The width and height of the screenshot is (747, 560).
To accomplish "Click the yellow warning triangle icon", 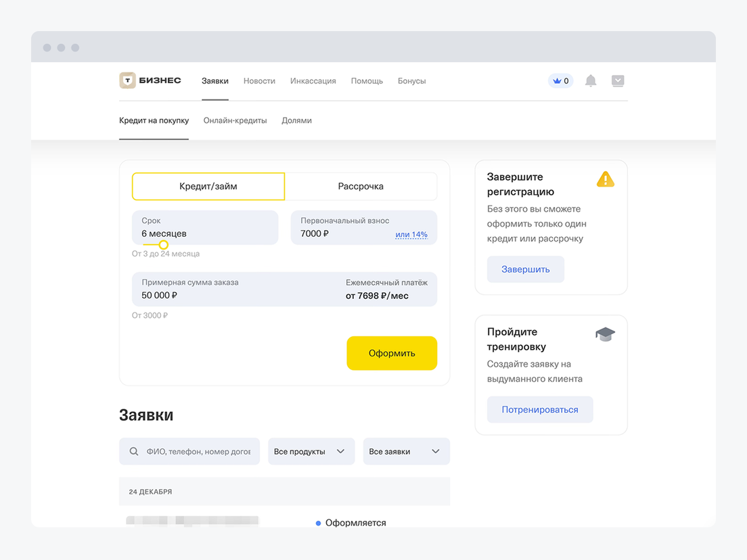I will (606, 179).
